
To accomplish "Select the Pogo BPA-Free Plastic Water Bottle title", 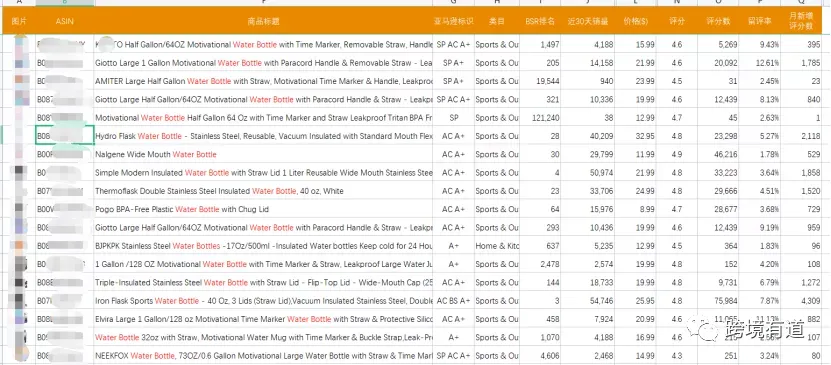I will click(182, 209).
